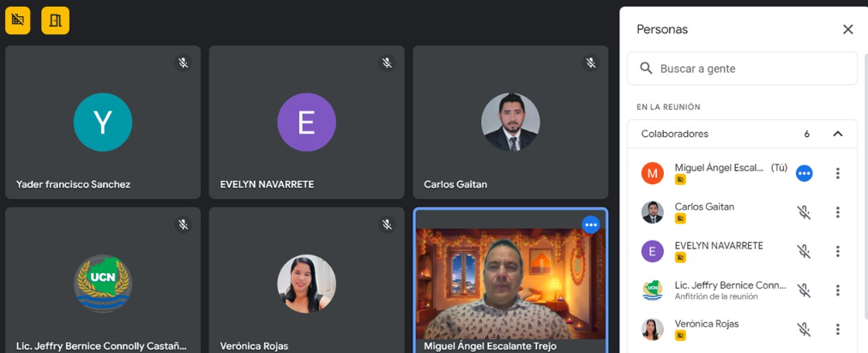
Task: Click muted mic icon beside Lic. Jeffry Bernice in list
Action: point(804,290)
